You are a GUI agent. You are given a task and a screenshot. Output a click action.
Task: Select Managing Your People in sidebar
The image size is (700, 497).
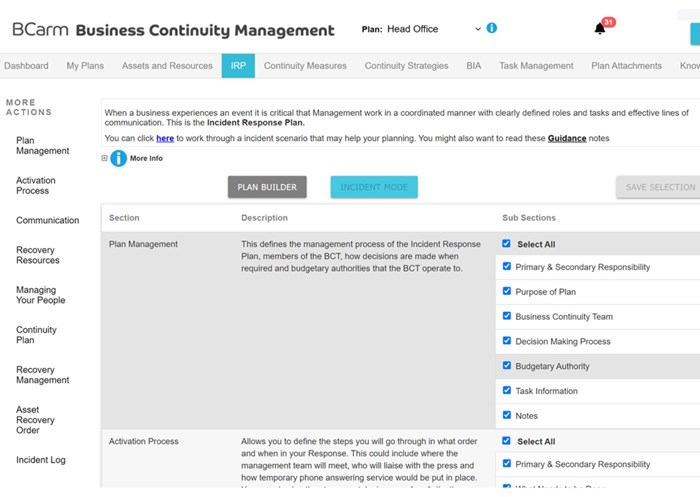pos(40,295)
